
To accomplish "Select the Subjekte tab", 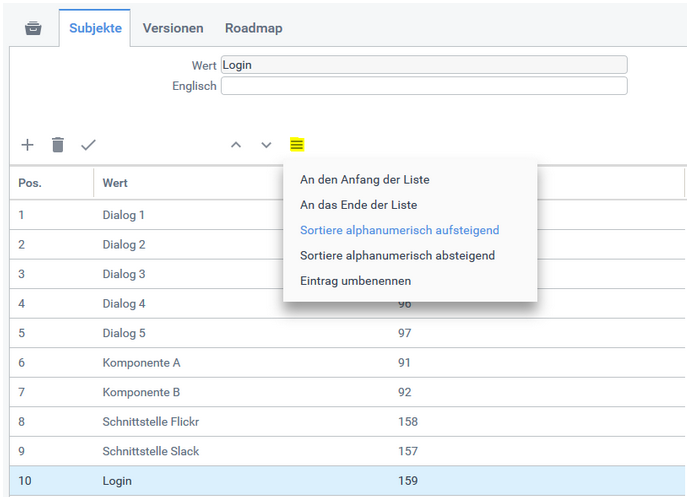I will click(95, 28).
